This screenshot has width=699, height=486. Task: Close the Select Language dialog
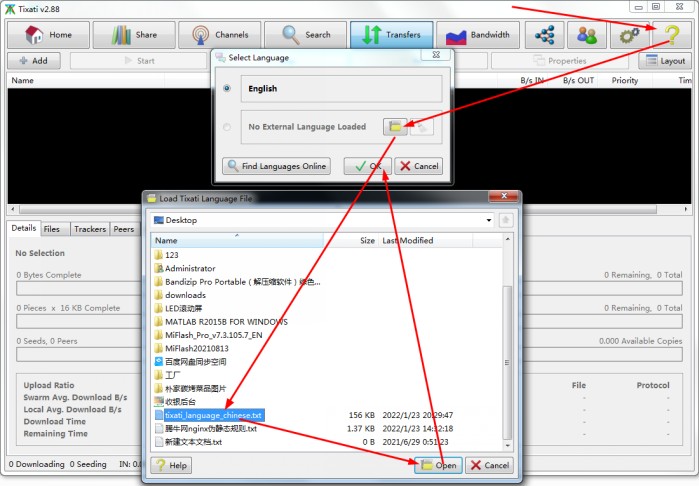click(436, 55)
